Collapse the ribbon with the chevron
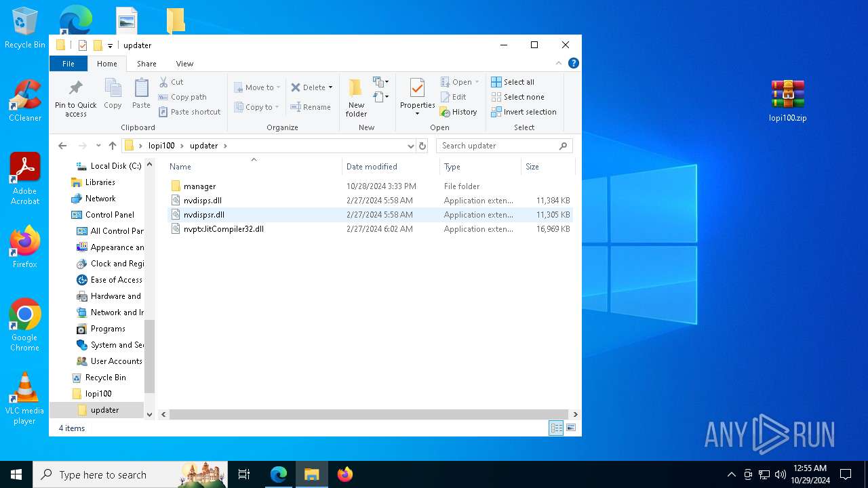Screen dimensions: 868x488 coord(559,63)
